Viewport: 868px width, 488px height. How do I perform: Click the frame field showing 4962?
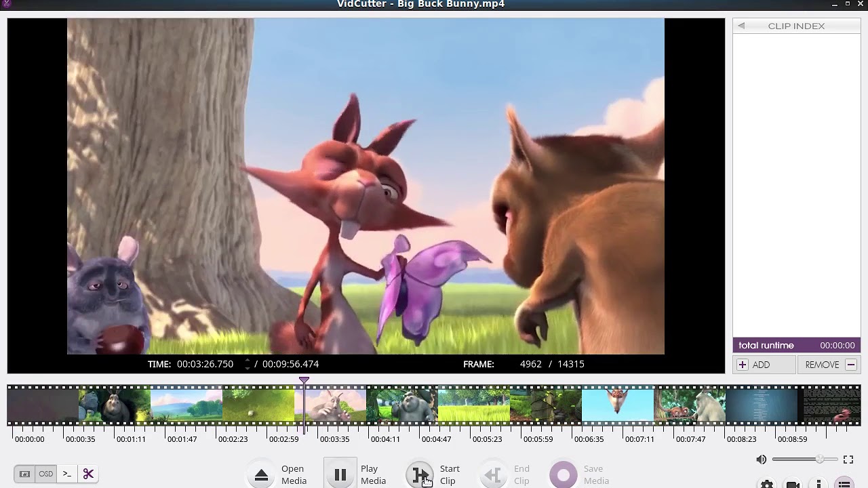(x=530, y=364)
